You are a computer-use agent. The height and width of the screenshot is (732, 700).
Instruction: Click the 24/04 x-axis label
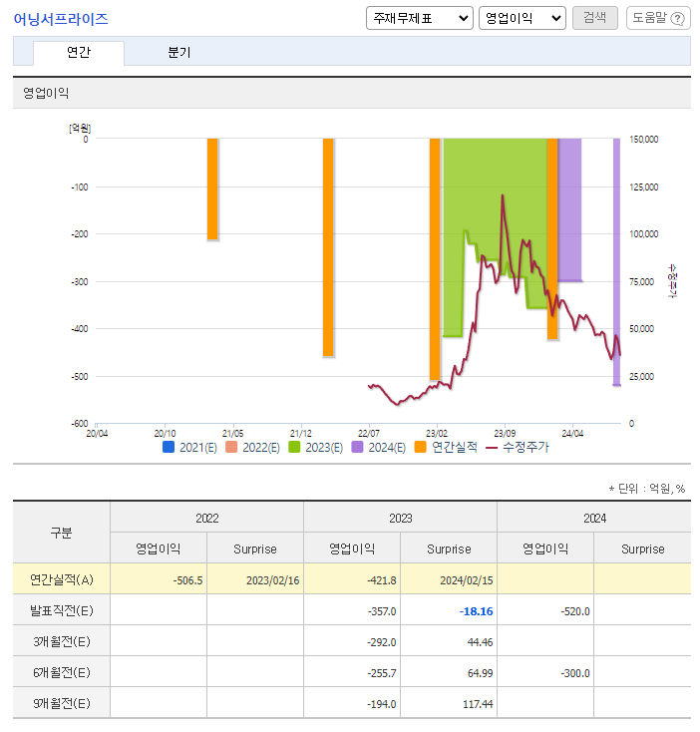pyautogui.click(x=572, y=433)
